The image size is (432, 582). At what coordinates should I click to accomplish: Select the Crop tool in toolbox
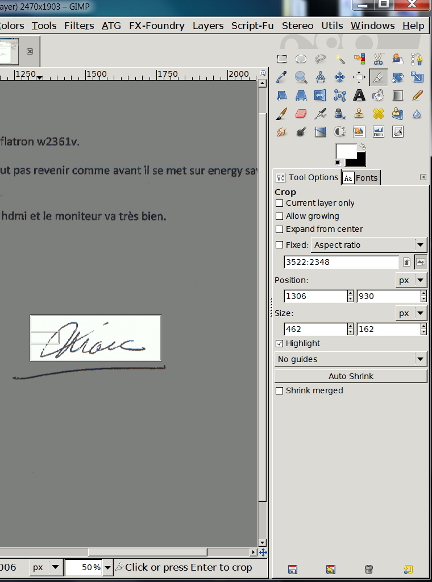click(x=378, y=77)
